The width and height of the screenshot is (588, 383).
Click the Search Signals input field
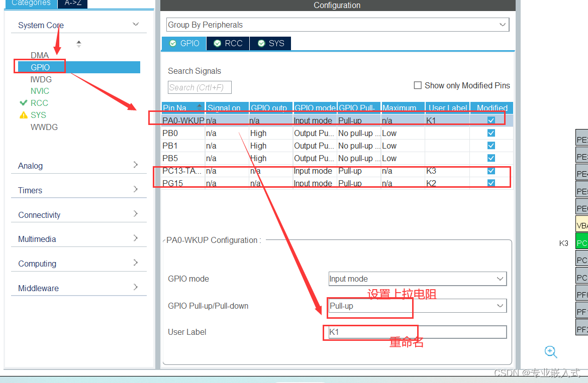200,87
